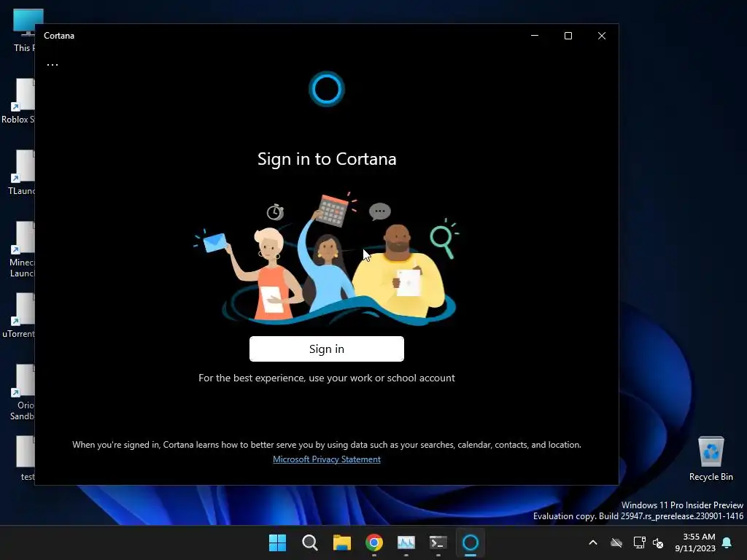The width and height of the screenshot is (747, 560).
Task: Open network status tray icon
Action: 639,542
